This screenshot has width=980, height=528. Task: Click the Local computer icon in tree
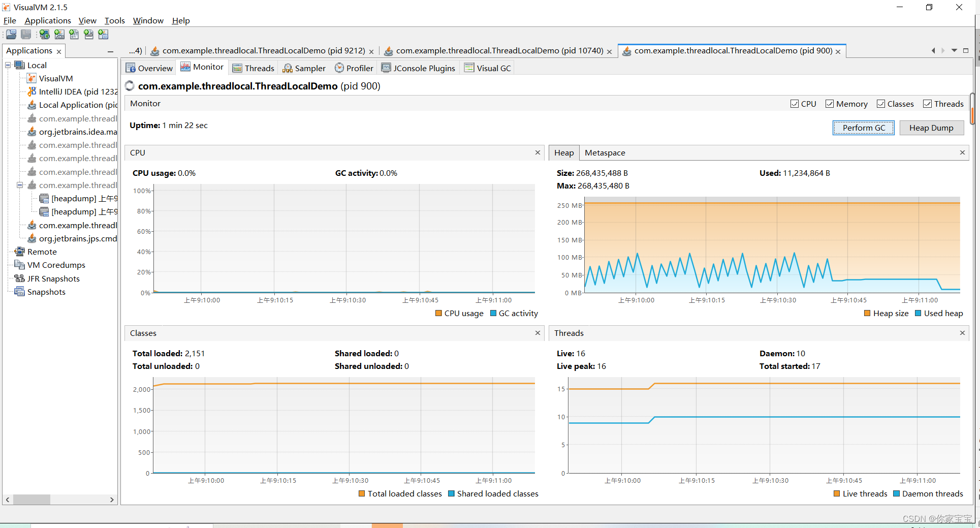click(20, 65)
